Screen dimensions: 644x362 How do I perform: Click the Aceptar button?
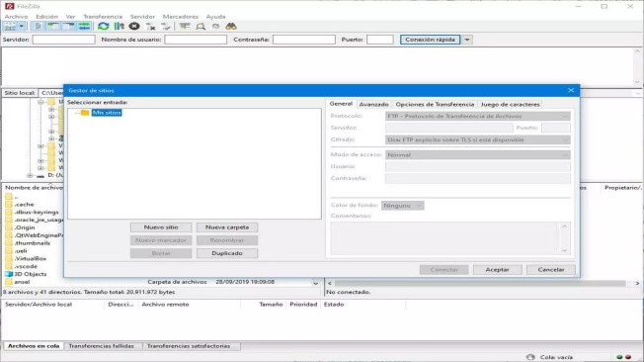tap(498, 269)
